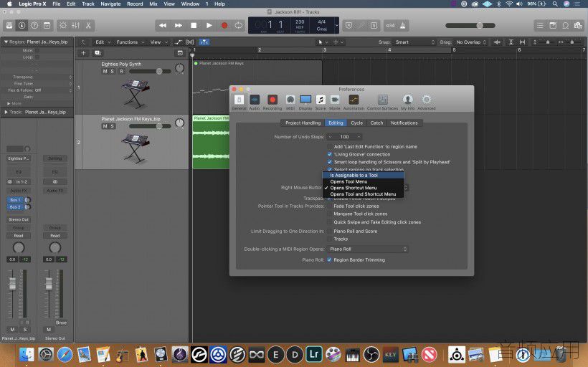Open the Editors scissors button
Screen dimensions: 588x367
point(88,26)
